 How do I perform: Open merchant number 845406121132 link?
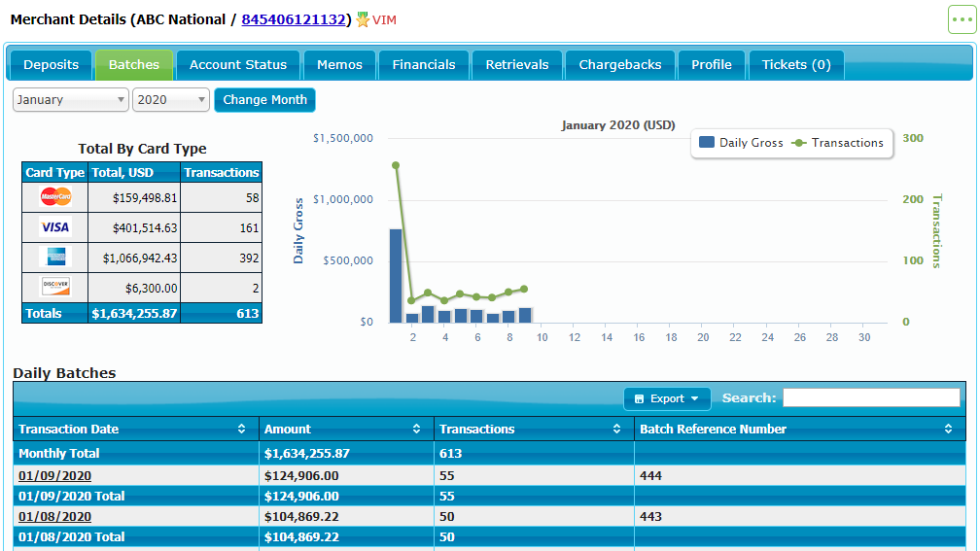(294, 19)
